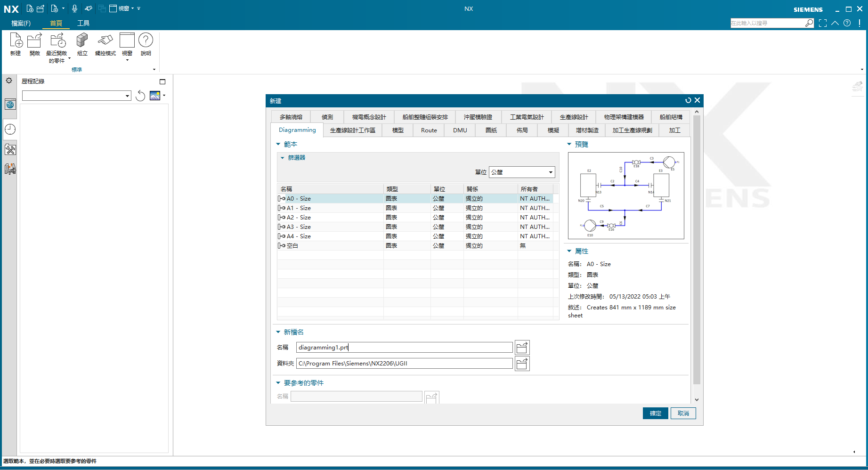This screenshot has height=470, width=868.
Task: Switch to the 圖紙 tab
Action: tap(491, 130)
